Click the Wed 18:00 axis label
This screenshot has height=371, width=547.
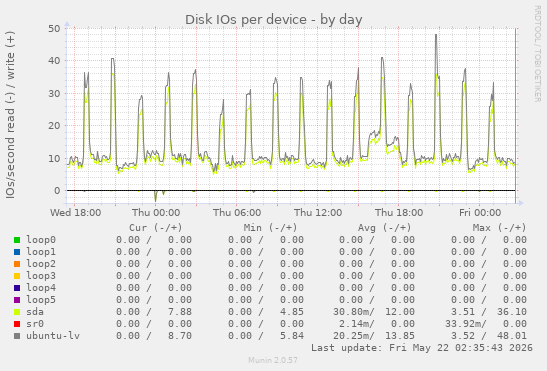pos(75,213)
